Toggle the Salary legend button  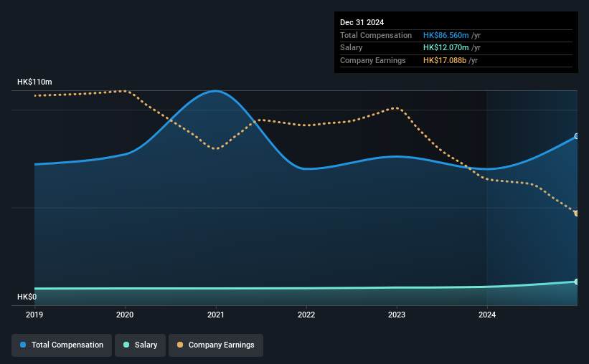tap(140, 345)
